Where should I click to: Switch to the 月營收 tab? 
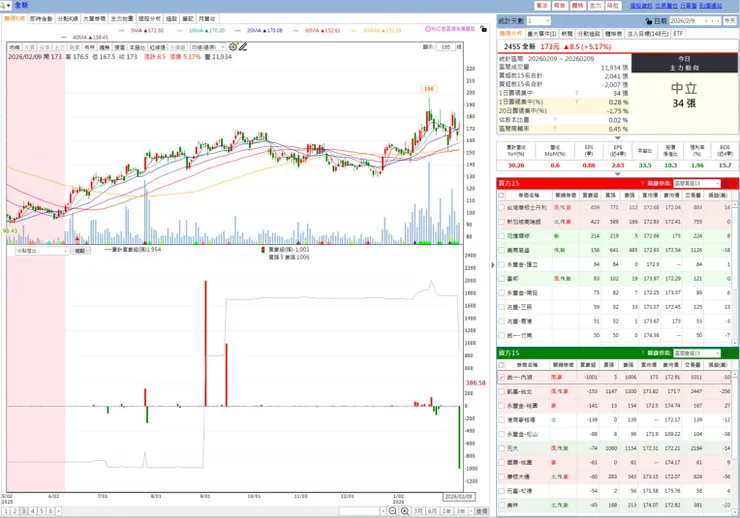(x=207, y=19)
